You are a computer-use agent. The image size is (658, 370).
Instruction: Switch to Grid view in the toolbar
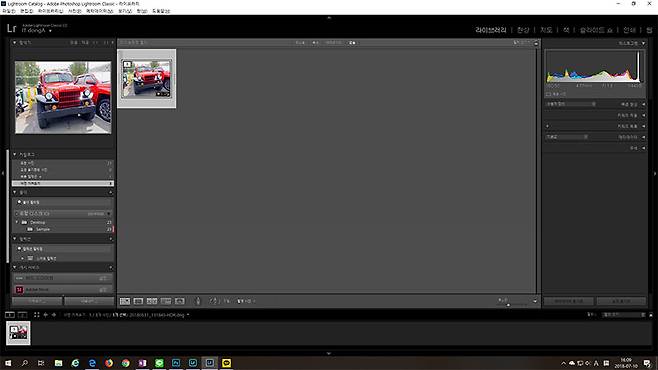point(125,301)
